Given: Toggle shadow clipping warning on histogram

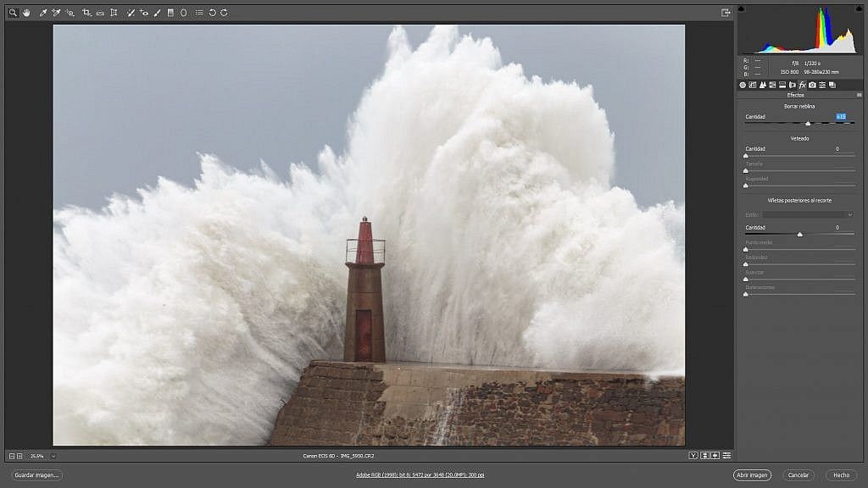Looking at the screenshot, I should click(741, 8).
